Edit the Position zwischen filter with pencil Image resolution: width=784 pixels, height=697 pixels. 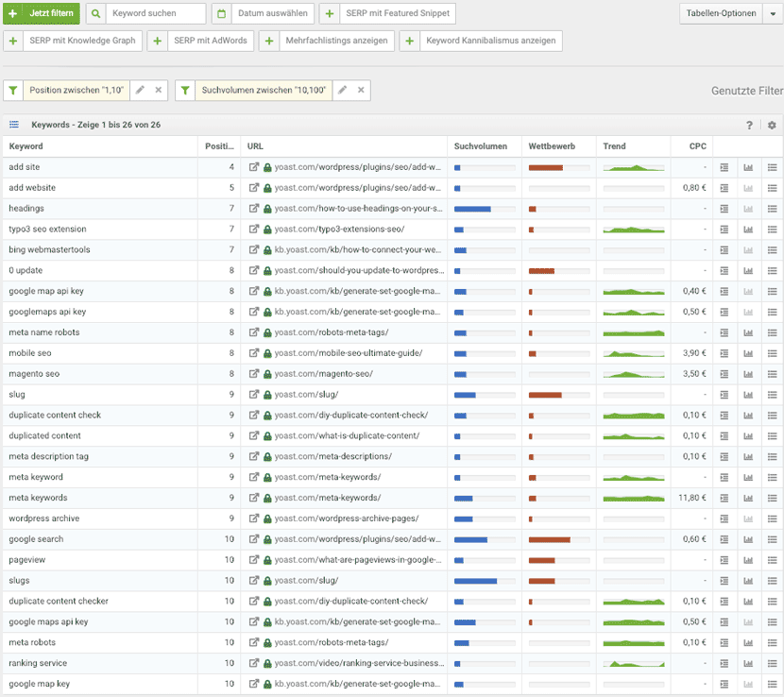coord(140,91)
